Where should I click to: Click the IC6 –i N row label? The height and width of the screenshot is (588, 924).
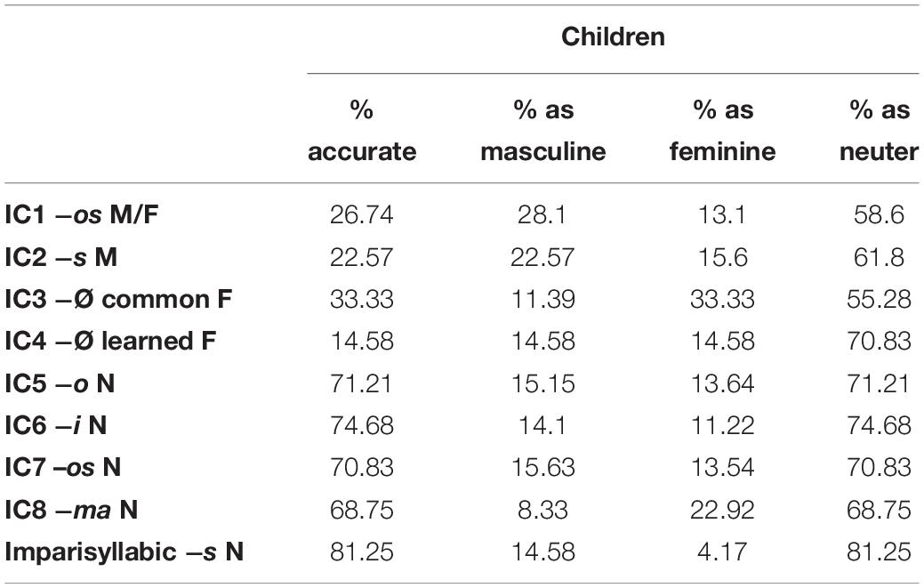click(x=55, y=425)
